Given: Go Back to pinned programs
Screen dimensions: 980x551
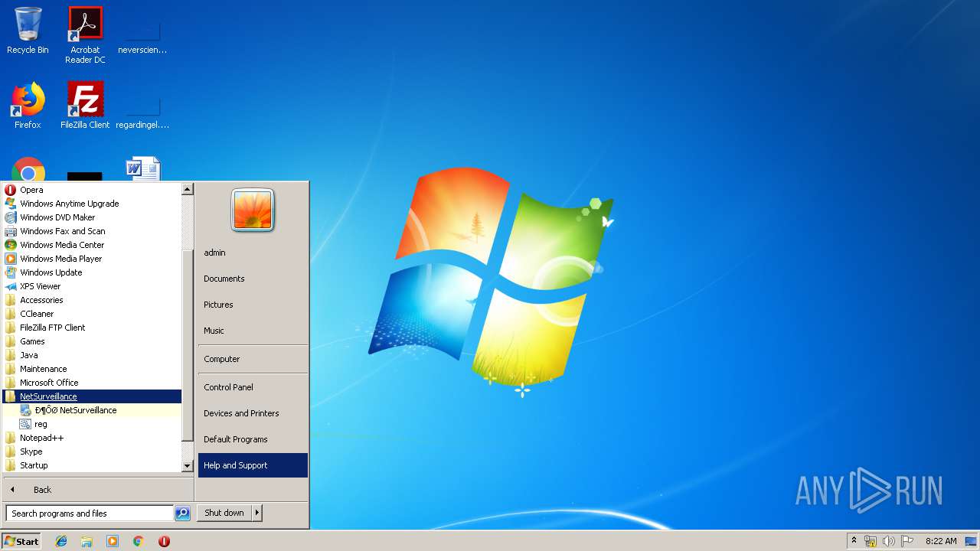Looking at the screenshot, I should [x=98, y=490].
